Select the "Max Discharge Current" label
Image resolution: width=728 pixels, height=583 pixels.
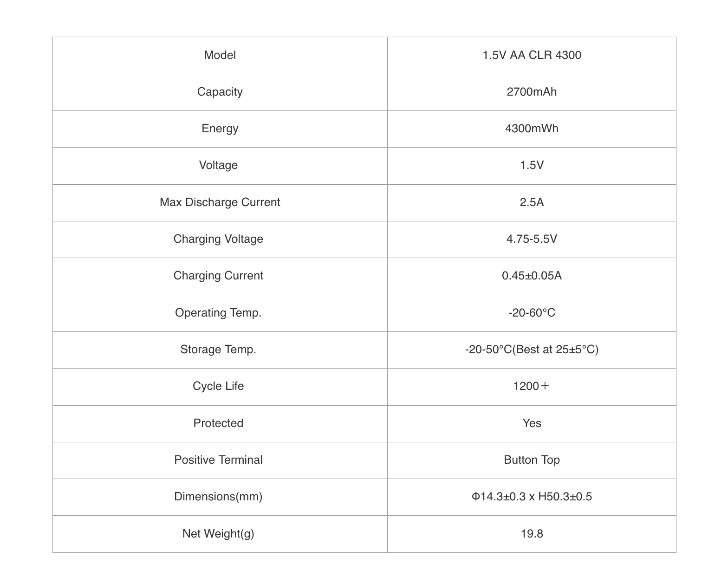point(220,202)
